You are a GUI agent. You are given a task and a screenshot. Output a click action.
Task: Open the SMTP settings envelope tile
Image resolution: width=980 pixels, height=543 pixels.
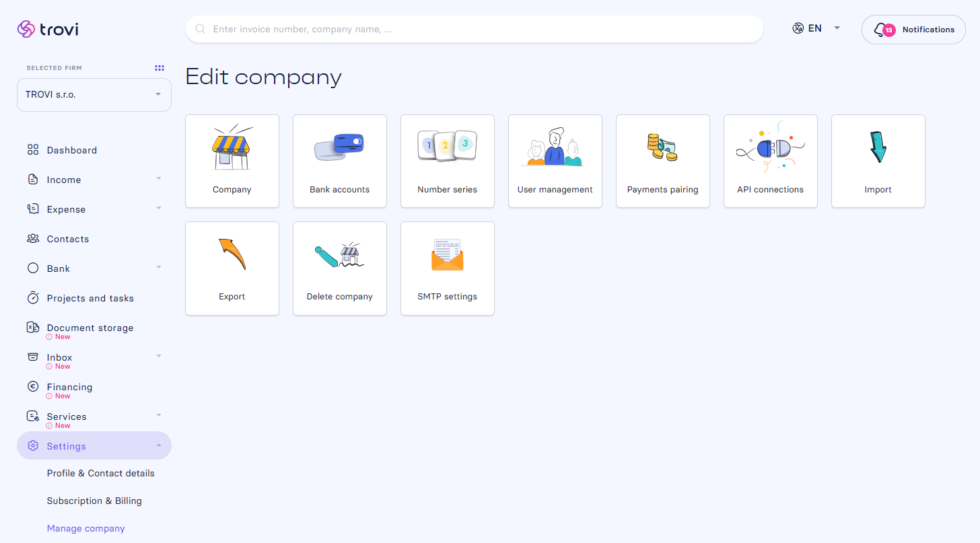point(448,268)
